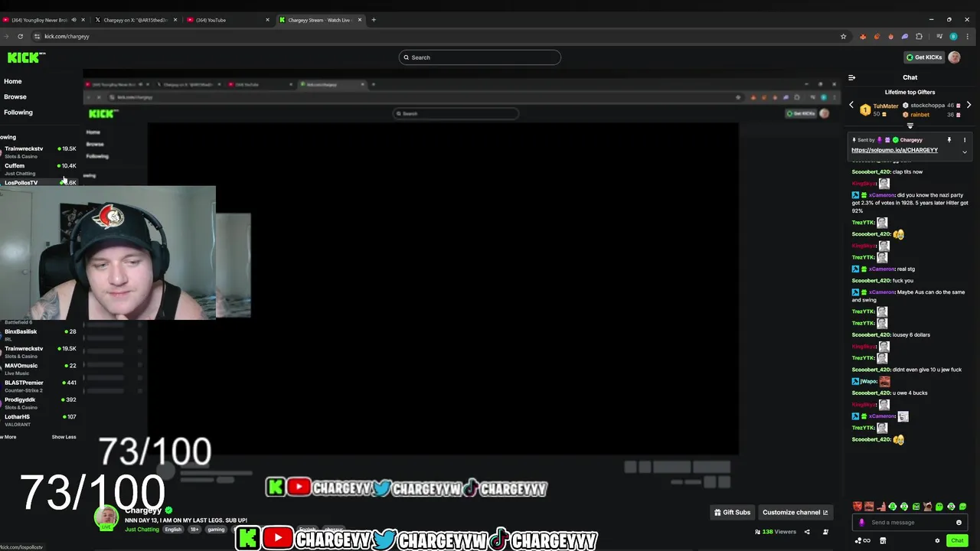Unpin the pinned chat message
Image resolution: width=980 pixels, height=551 pixels.
949,140
